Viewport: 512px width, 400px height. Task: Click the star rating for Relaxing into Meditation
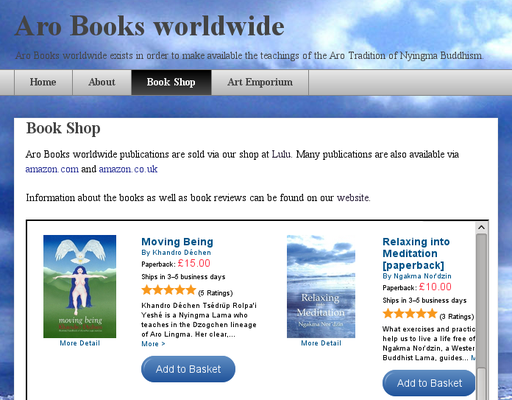[x=410, y=314]
